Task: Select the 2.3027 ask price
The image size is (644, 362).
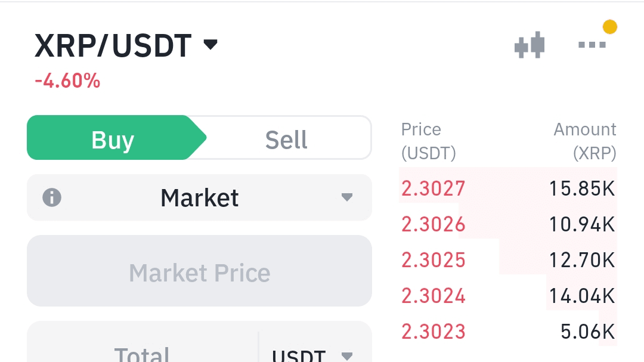Action: pyautogui.click(x=434, y=188)
